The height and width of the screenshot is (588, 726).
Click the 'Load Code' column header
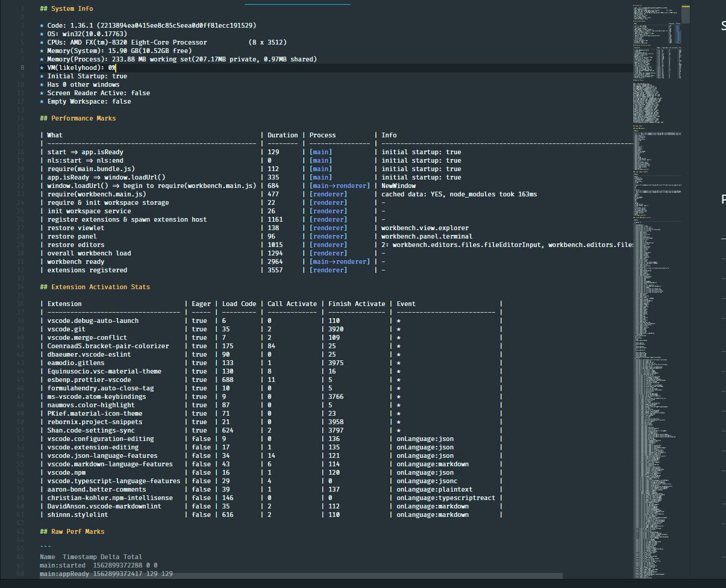pos(239,304)
